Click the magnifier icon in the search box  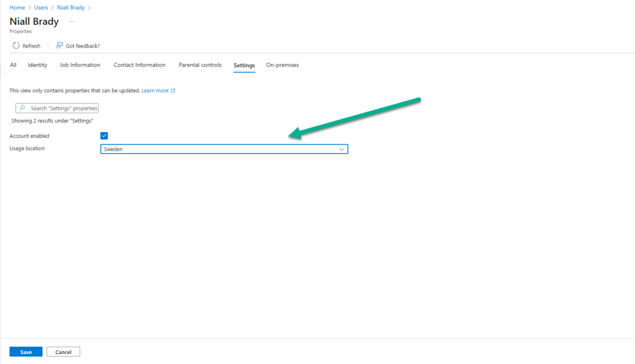click(22, 108)
